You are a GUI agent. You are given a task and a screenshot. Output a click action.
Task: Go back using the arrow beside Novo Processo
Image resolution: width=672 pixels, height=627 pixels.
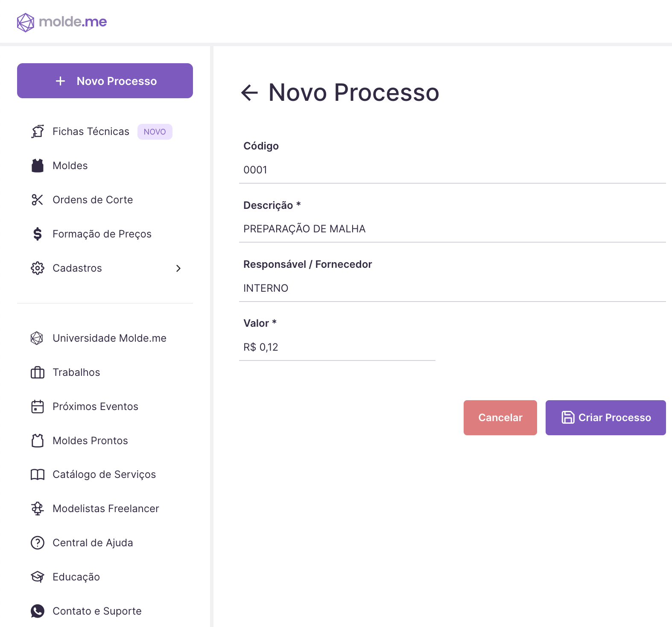pos(250,93)
